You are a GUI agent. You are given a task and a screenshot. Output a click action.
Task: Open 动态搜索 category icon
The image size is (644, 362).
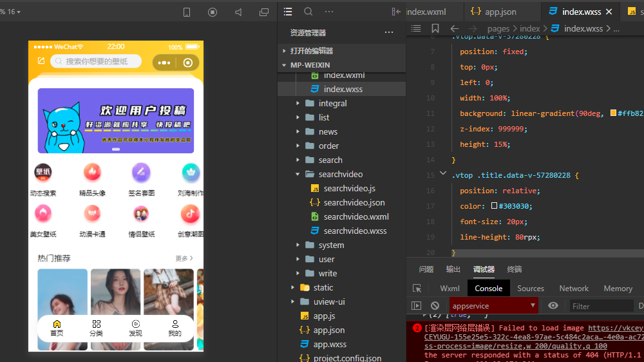(x=43, y=172)
